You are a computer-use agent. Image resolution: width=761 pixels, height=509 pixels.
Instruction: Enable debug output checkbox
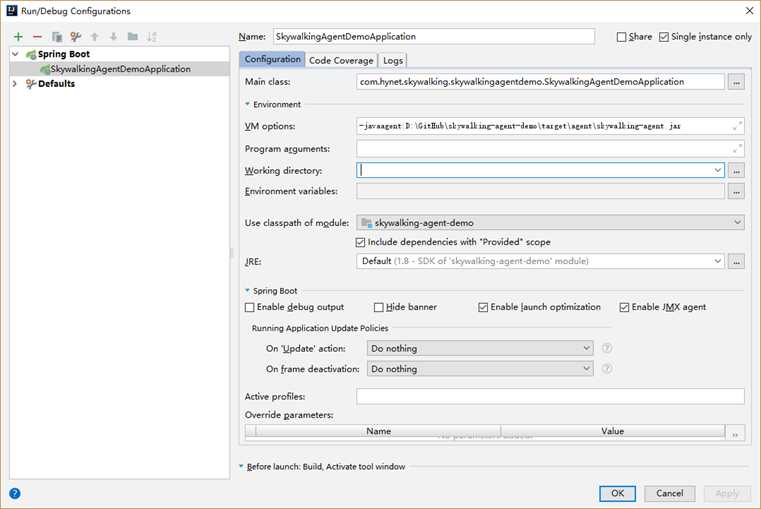249,307
